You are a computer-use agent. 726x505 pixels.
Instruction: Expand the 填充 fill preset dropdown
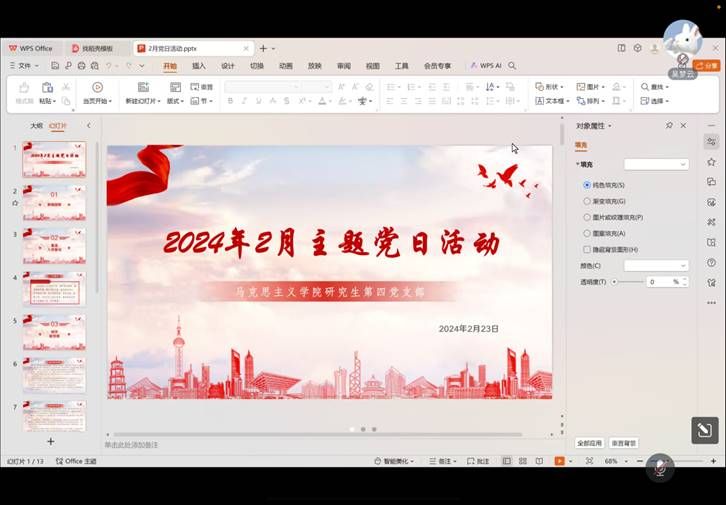[x=656, y=164]
